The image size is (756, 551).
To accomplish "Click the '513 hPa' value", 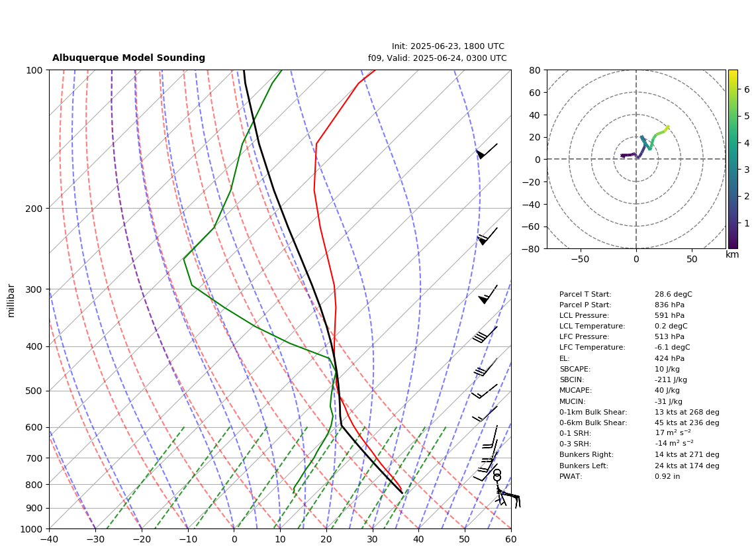I will point(669,337).
